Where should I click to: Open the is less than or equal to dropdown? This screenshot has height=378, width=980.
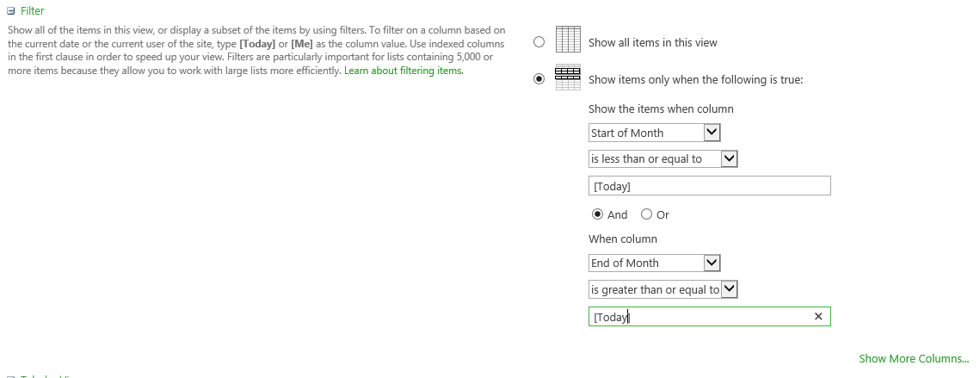pos(663,158)
